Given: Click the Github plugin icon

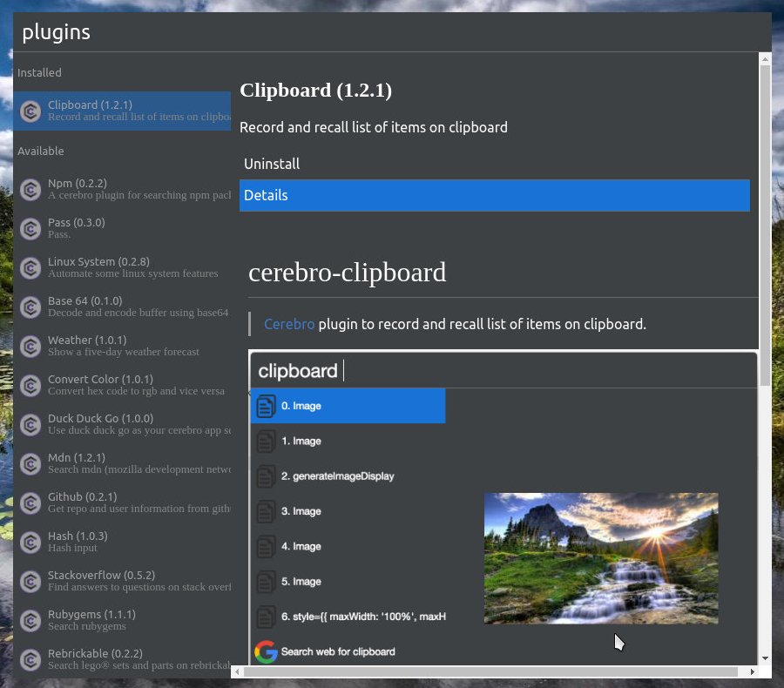Looking at the screenshot, I should pyautogui.click(x=30, y=503).
